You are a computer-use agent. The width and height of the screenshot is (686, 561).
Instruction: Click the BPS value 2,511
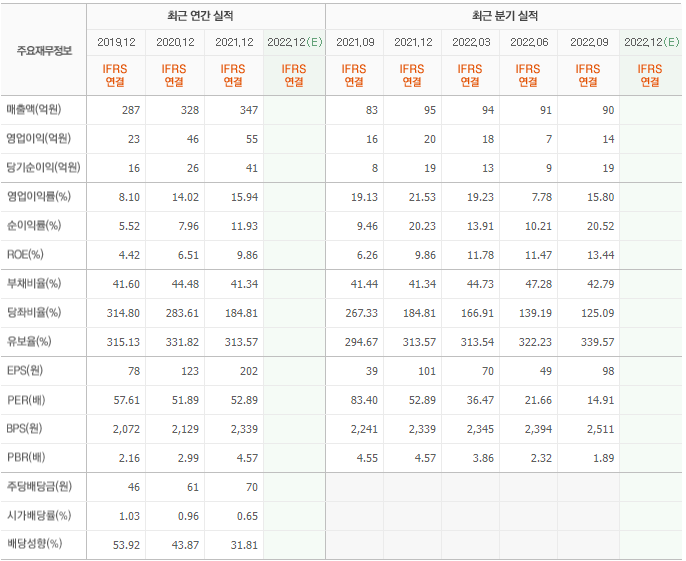600,429
